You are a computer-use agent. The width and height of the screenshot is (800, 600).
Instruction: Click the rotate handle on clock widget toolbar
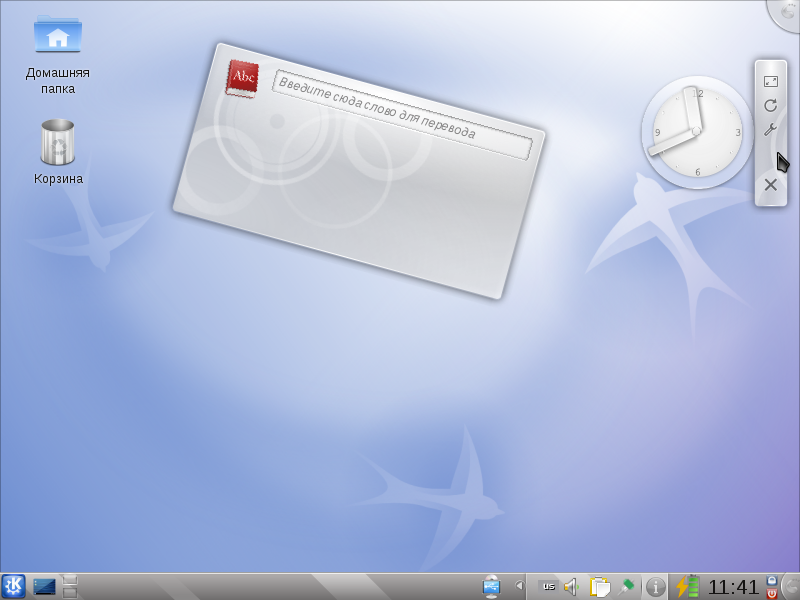[770, 106]
